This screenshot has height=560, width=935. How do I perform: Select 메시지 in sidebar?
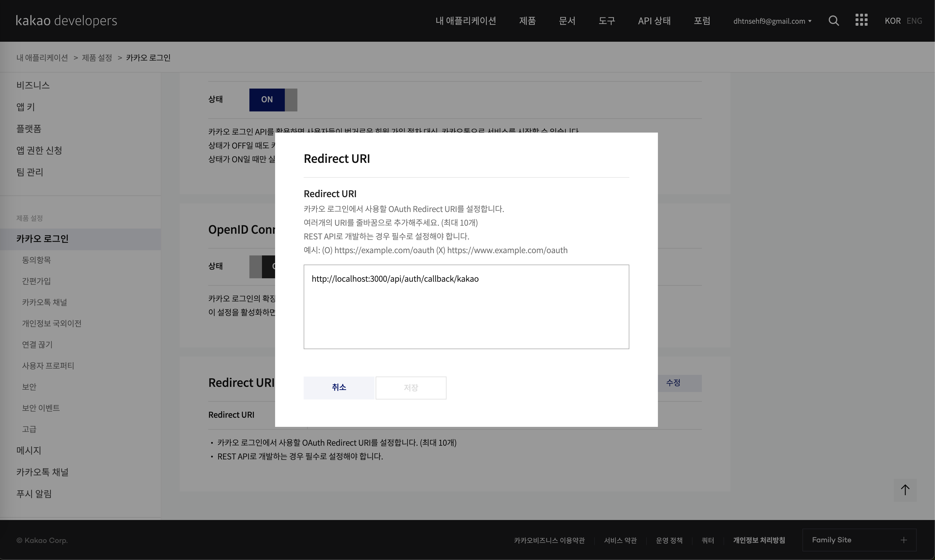point(29,451)
